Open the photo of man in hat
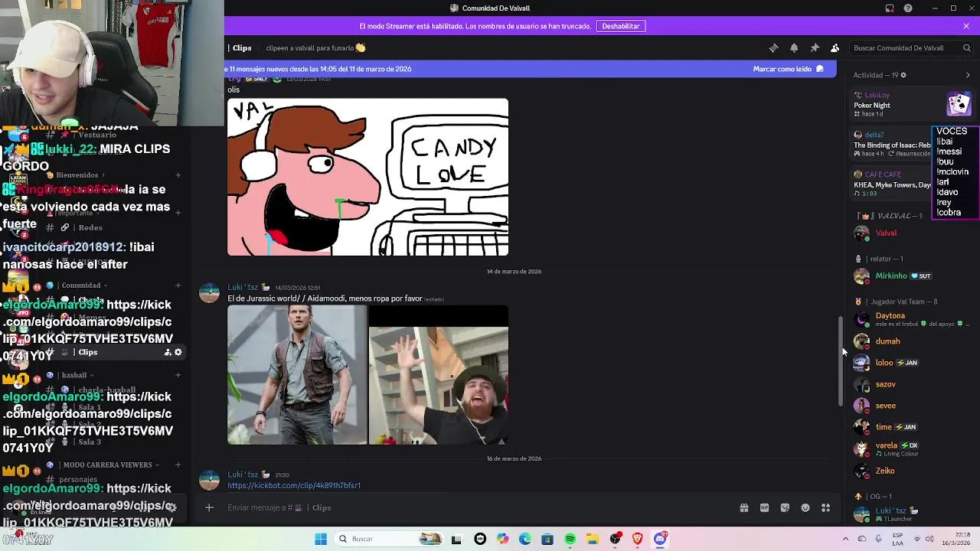Viewport: 980px width, 551px height. click(439, 375)
